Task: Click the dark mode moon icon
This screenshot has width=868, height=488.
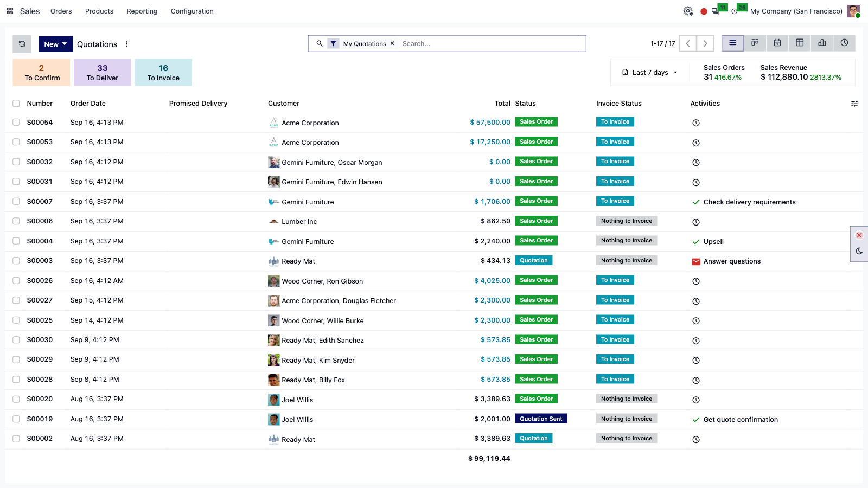Action: pyautogui.click(x=859, y=251)
